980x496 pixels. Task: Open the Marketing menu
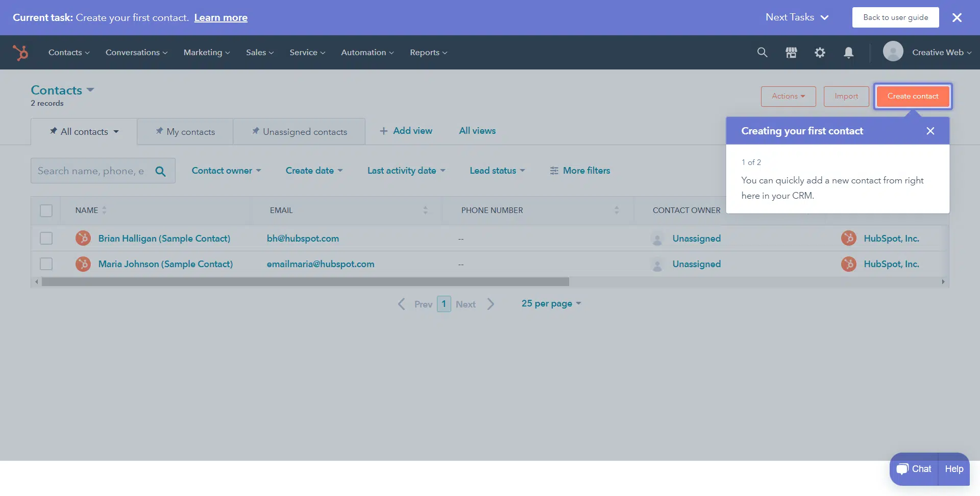pyautogui.click(x=207, y=52)
